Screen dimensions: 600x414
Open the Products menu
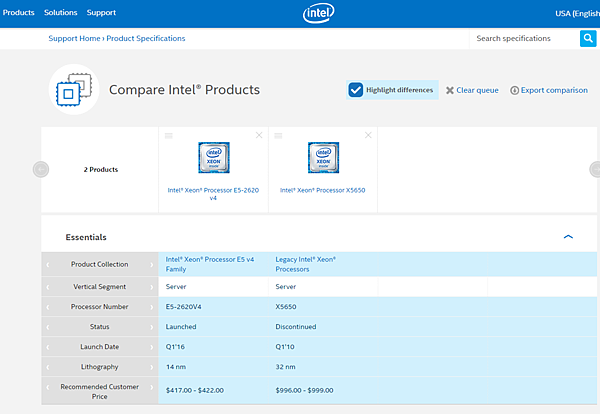(19, 13)
